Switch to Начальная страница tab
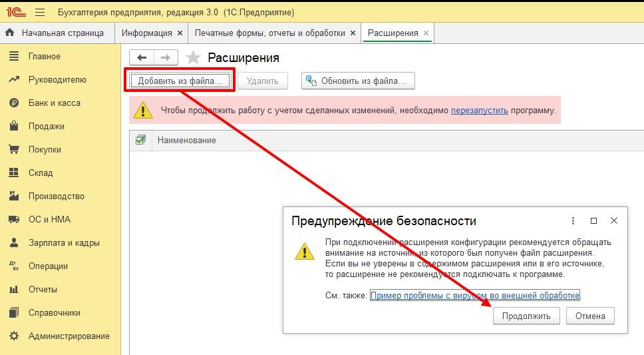This screenshot has height=355, width=644. tap(57, 33)
